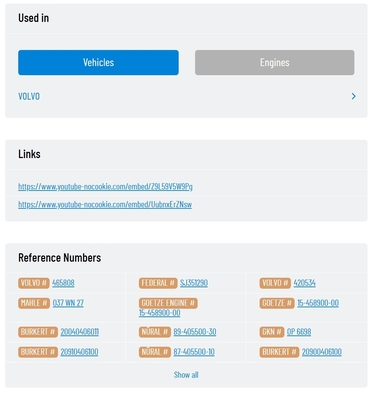Open BURKERT reference 20040406011

click(x=80, y=332)
